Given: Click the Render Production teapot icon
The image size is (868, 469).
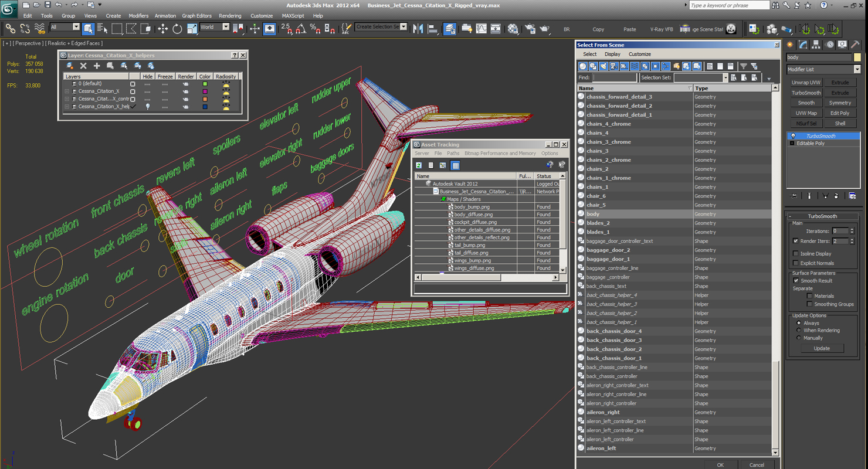Looking at the screenshot, I should [x=545, y=28].
